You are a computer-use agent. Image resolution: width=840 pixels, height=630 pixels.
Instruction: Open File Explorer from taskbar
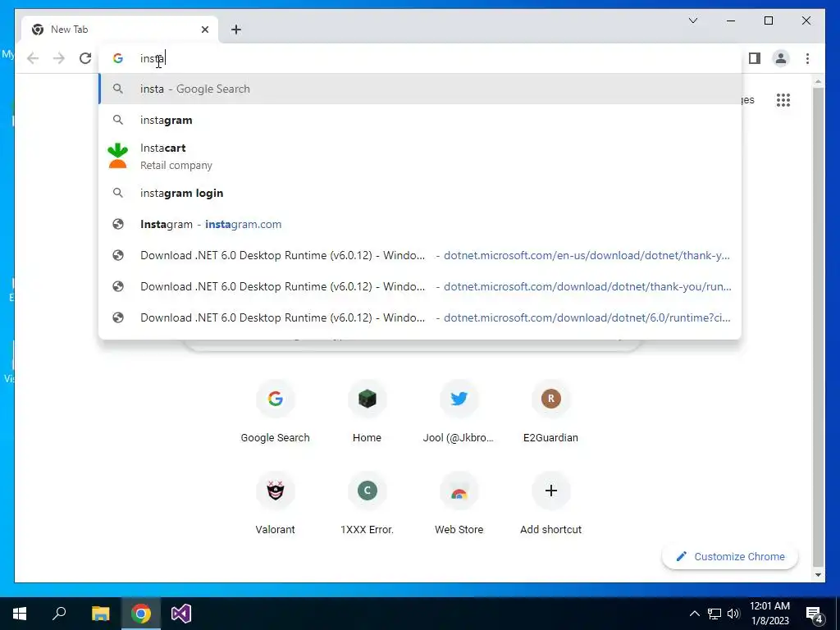(x=100, y=614)
